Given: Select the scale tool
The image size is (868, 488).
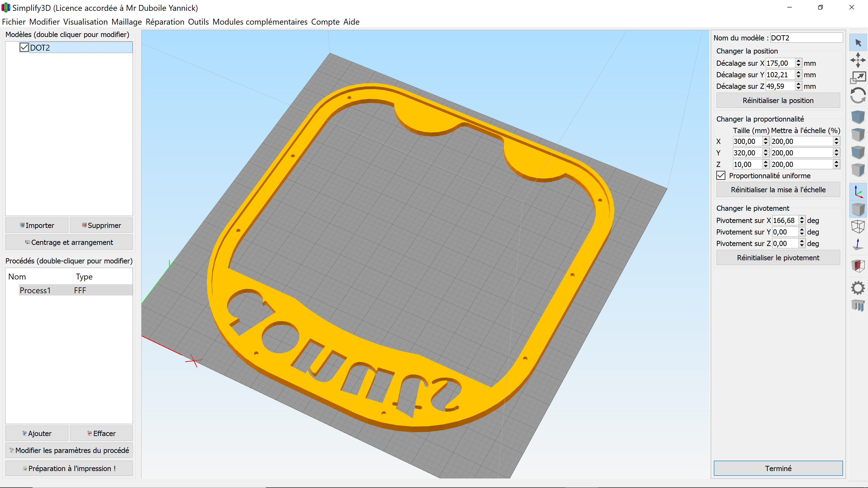Looking at the screenshot, I should tap(858, 77).
